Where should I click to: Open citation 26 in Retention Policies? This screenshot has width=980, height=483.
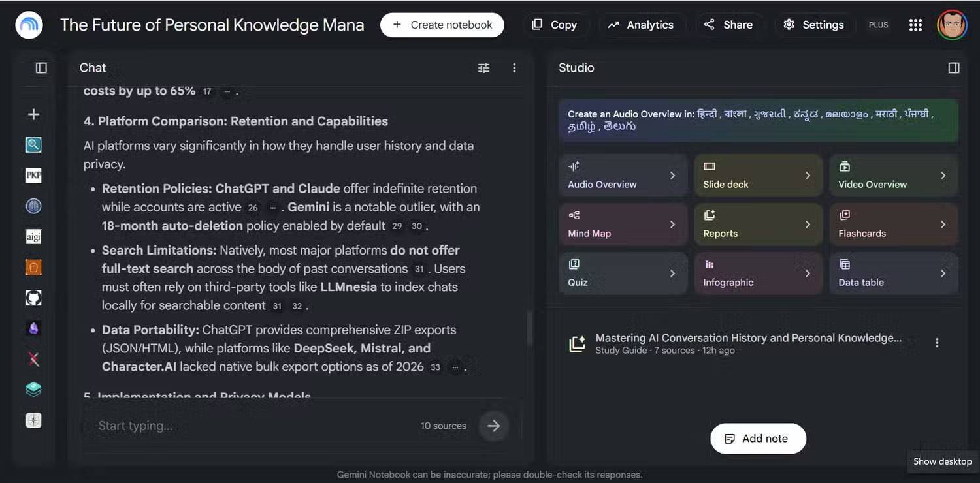pyautogui.click(x=253, y=208)
